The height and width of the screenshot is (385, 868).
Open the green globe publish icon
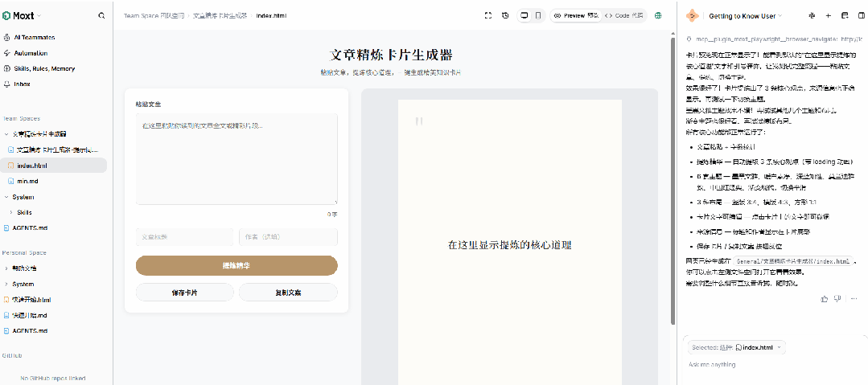pyautogui.click(x=658, y=16)
